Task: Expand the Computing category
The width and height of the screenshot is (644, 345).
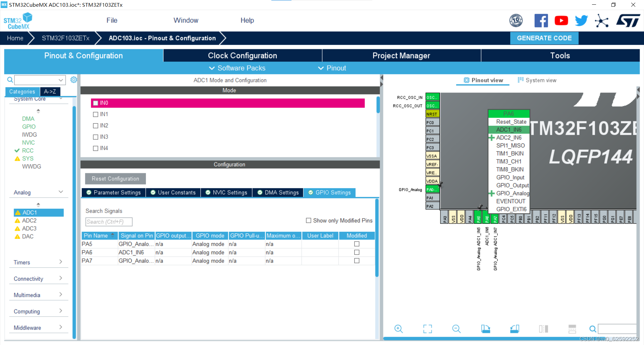Action: tap(61, 311)
